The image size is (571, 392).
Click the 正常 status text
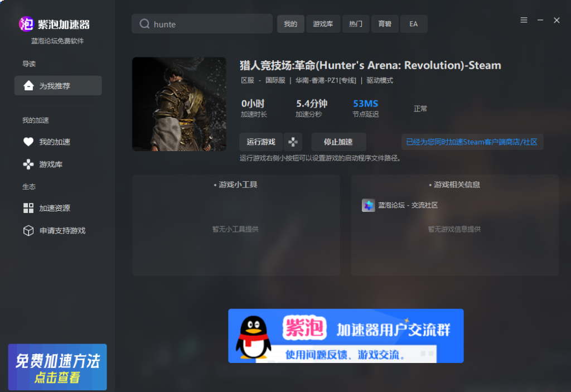420,109
